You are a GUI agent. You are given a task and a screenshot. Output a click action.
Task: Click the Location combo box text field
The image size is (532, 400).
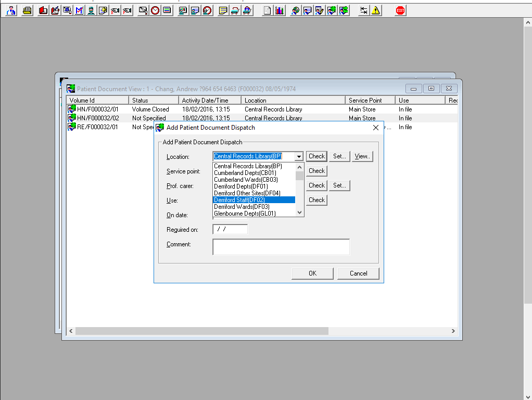pos(254,156)
